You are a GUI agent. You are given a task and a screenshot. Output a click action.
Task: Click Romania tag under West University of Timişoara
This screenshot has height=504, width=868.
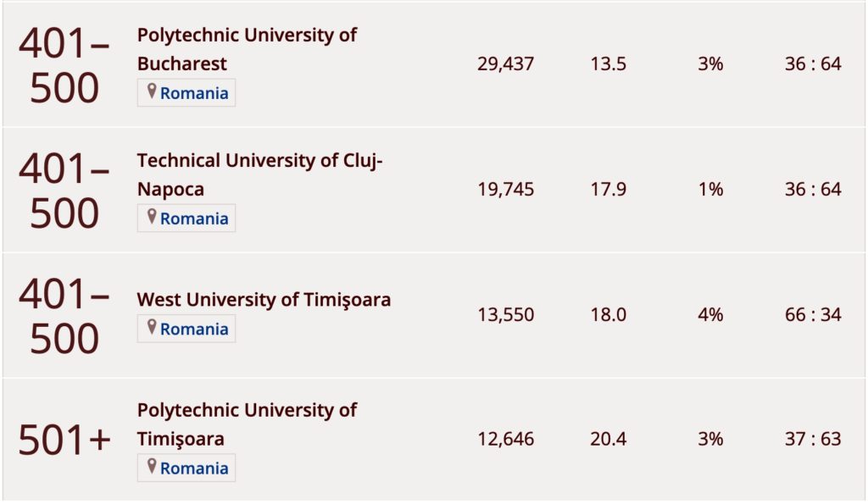click(x=194, y=329)
